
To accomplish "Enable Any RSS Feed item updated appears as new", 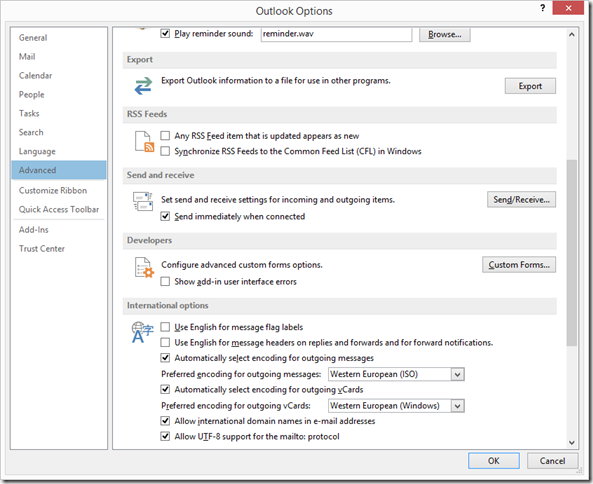I will click(165, 135).
